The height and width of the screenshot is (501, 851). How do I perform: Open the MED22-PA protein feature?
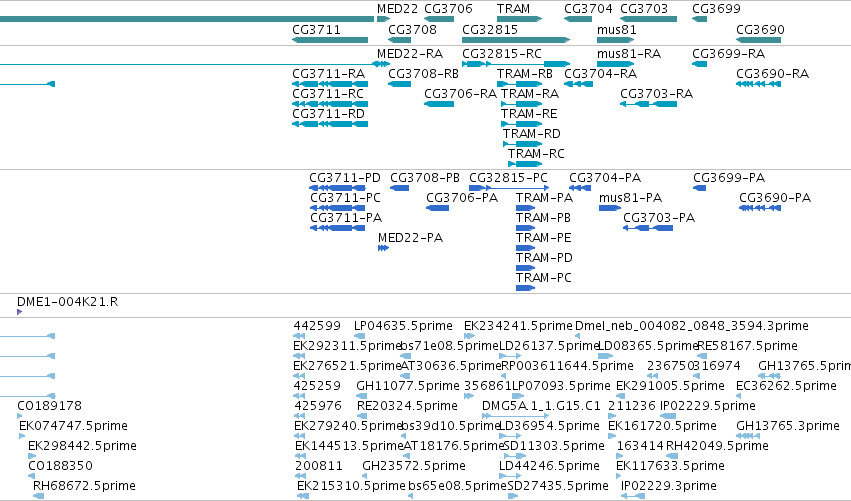[383, 248]
